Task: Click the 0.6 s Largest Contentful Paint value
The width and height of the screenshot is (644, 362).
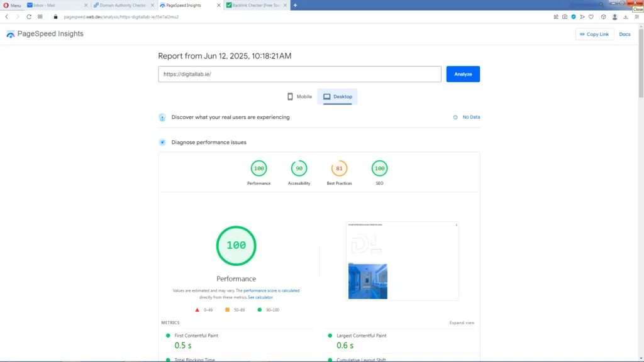Action: click(x=345, y=346)
